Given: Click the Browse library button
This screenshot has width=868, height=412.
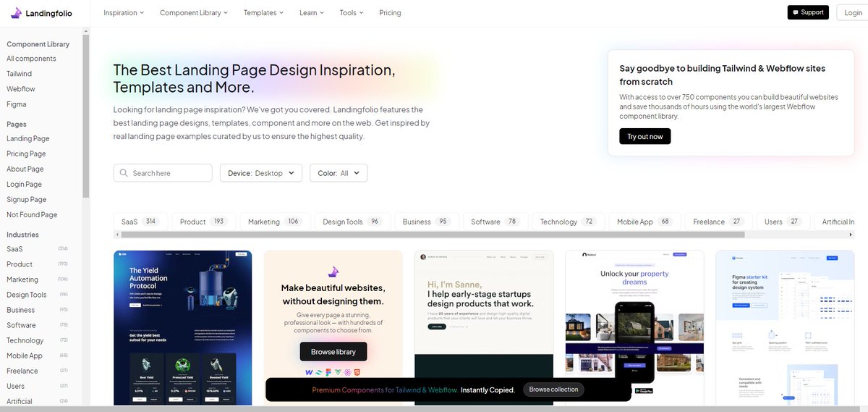Looking at the screenshot, I should [x=333, y=352].
